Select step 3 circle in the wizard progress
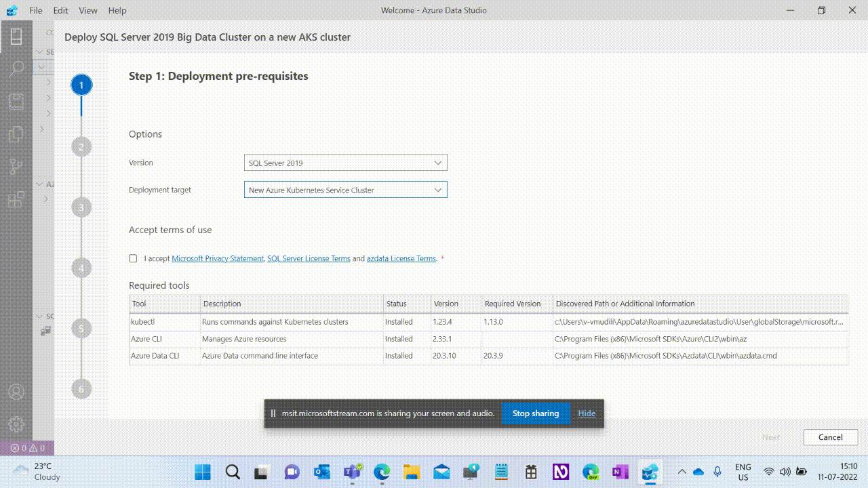The width and height of the screenshot is (868, 488). pos(81,207)
